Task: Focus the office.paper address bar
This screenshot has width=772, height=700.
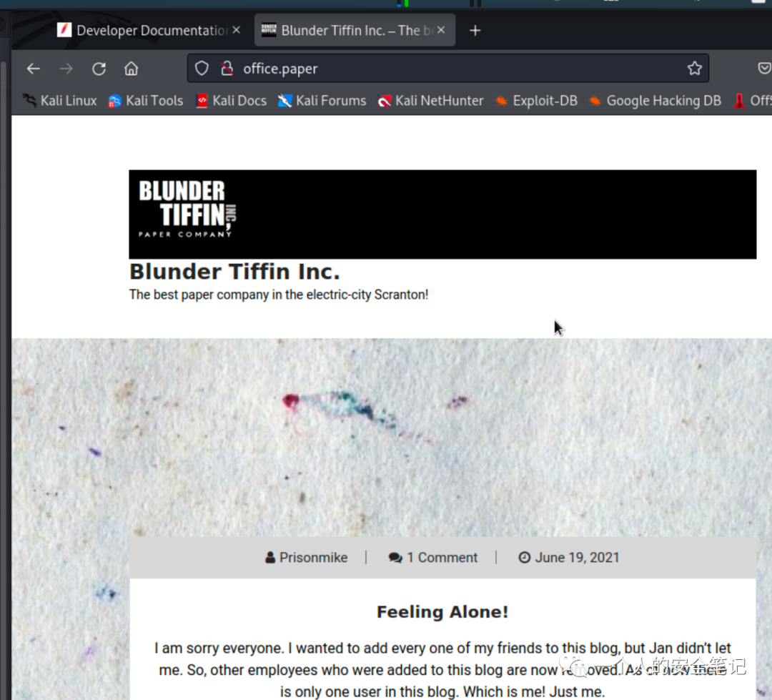Action: click(448, 69)
